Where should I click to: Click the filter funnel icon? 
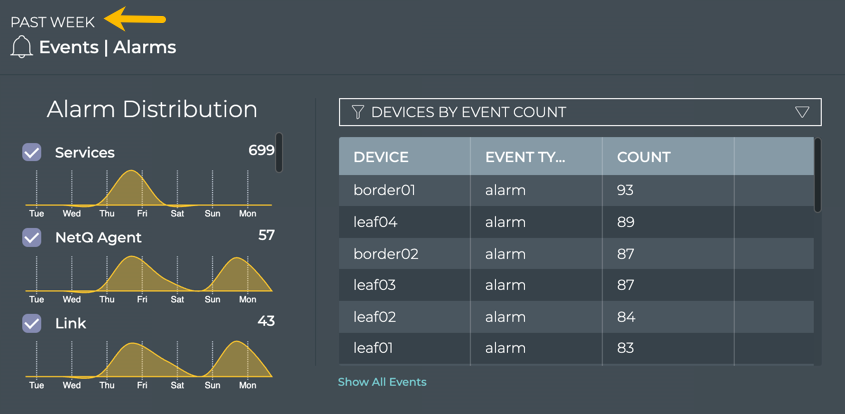coord(357,112)
